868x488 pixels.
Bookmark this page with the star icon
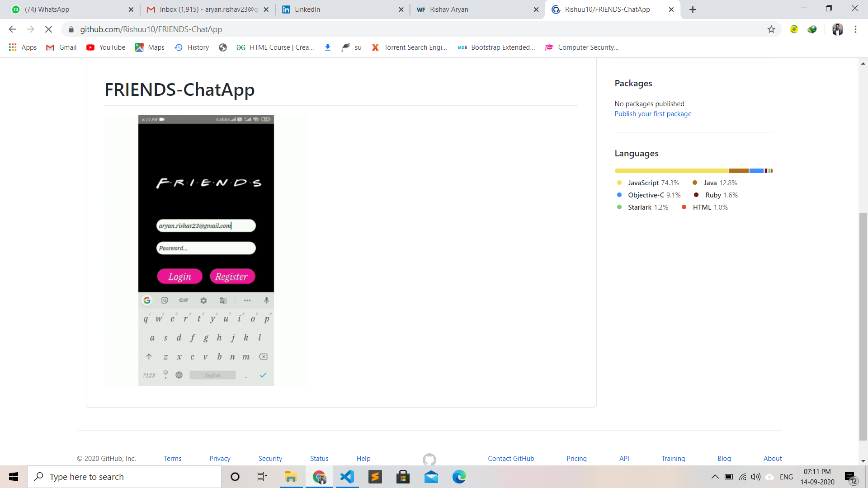click(x=771, y=29)
